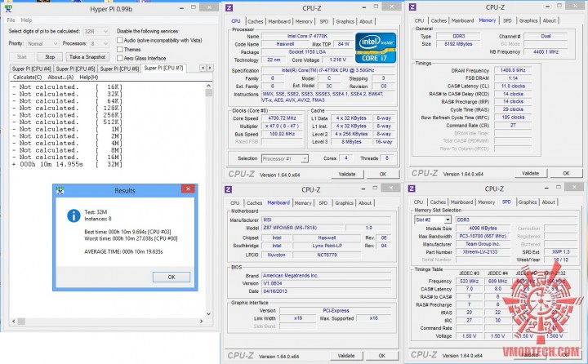Click the Intel Core i7 4770K name field

click(307, 36)
